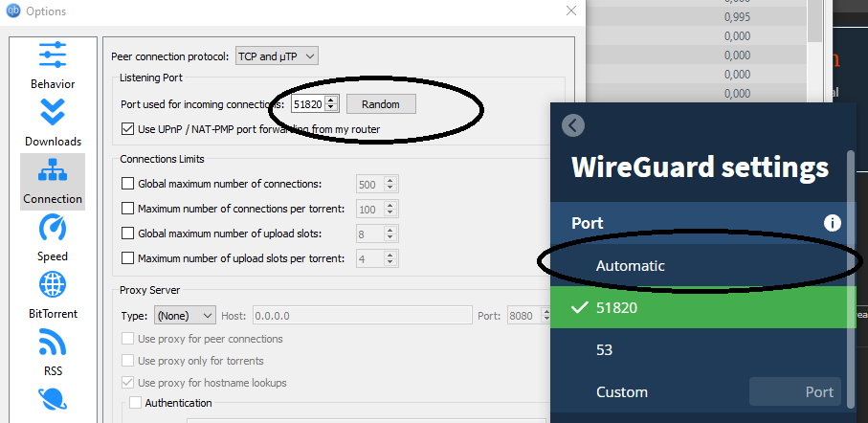The width and height of the screenshot is (868, 423).
Task: Toggle the proxy Authentication checkbox
Action: coord(135,403)
